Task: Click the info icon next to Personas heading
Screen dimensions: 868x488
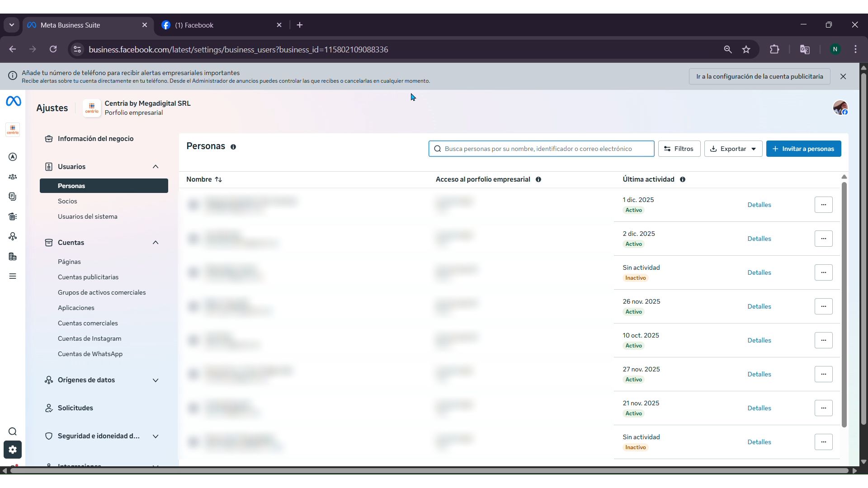Action: [x=233, y=147]
